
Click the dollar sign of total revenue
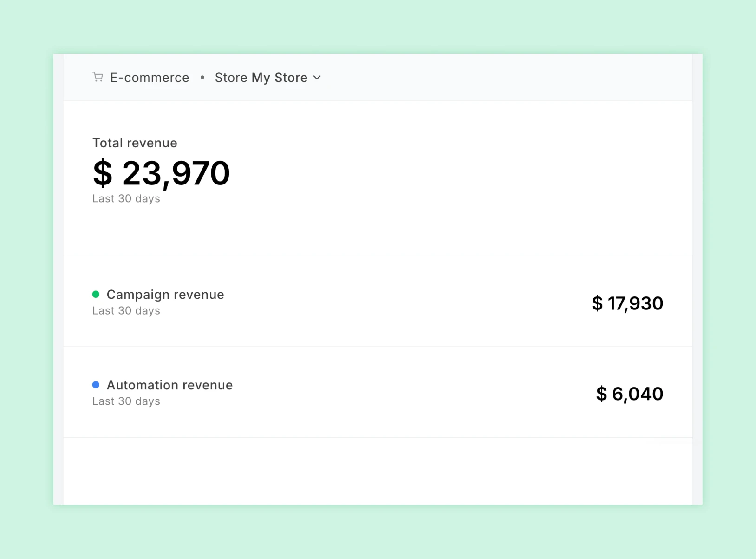click(103, 173)
